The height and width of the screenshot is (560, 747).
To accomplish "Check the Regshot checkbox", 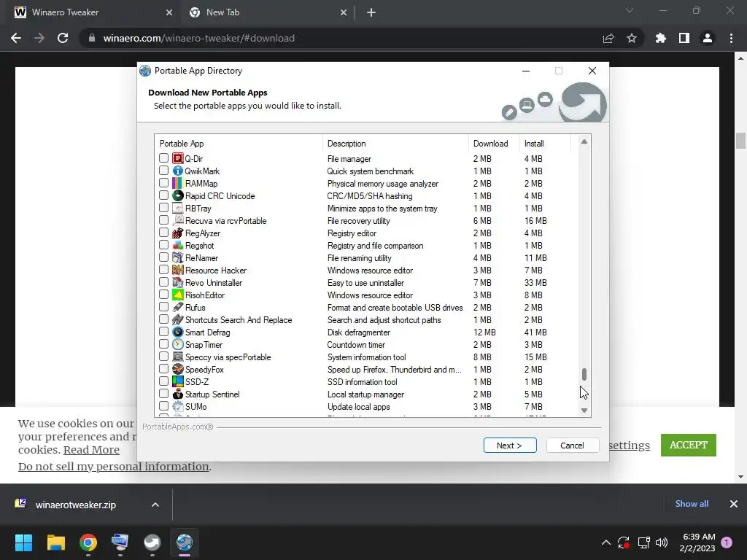I will click(164, 244).
